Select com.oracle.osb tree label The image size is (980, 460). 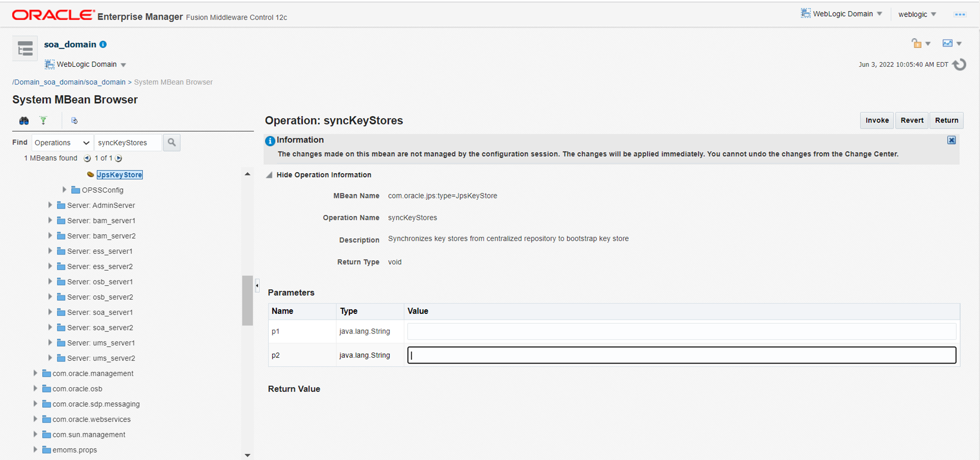[77, 389]
